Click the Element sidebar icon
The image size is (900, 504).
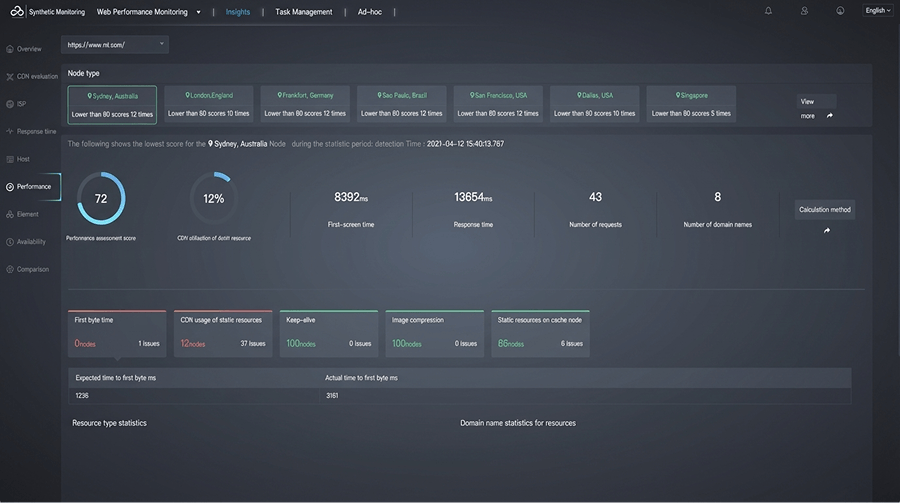tap(10, 215)
